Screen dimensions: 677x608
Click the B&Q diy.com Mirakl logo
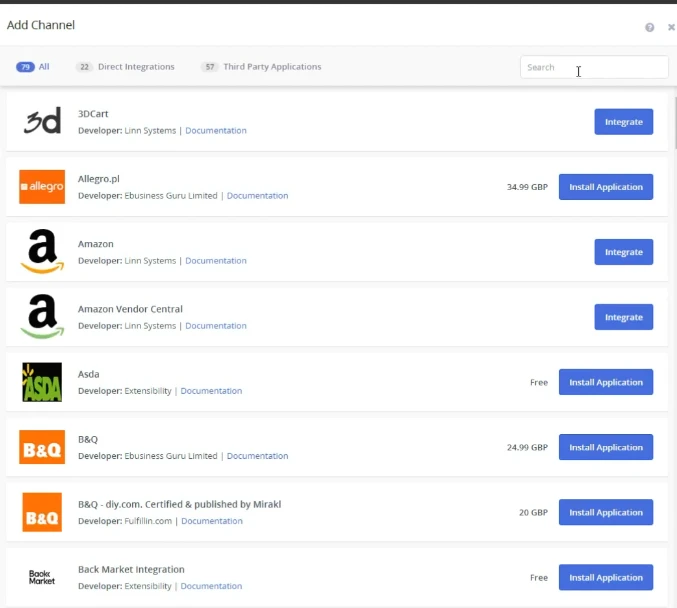coord(42,512)
